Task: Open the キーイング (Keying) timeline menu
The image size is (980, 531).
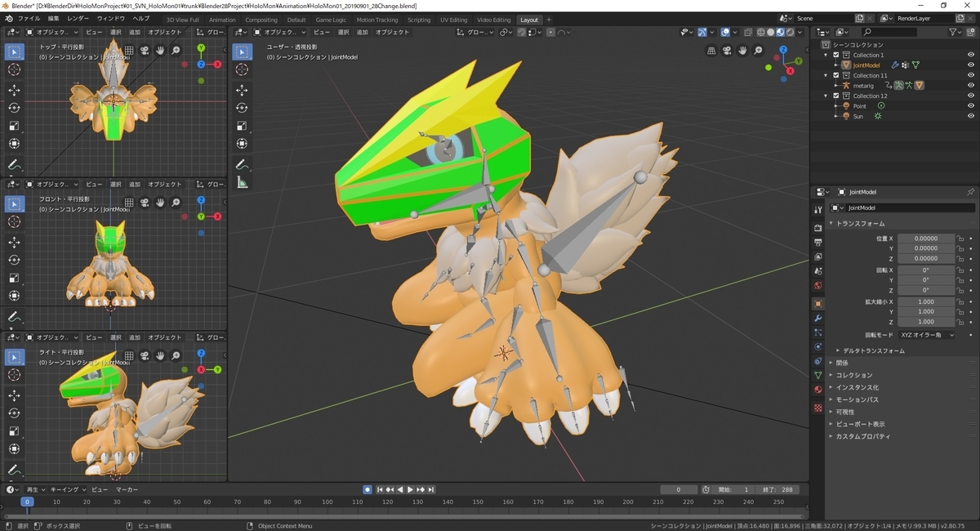Action: tap(67, 489)
